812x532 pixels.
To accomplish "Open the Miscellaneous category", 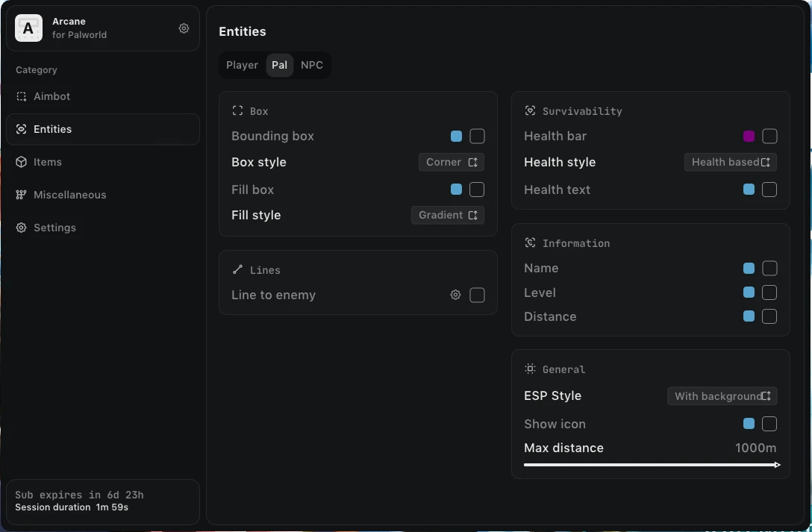I will [x=103, y=195].
